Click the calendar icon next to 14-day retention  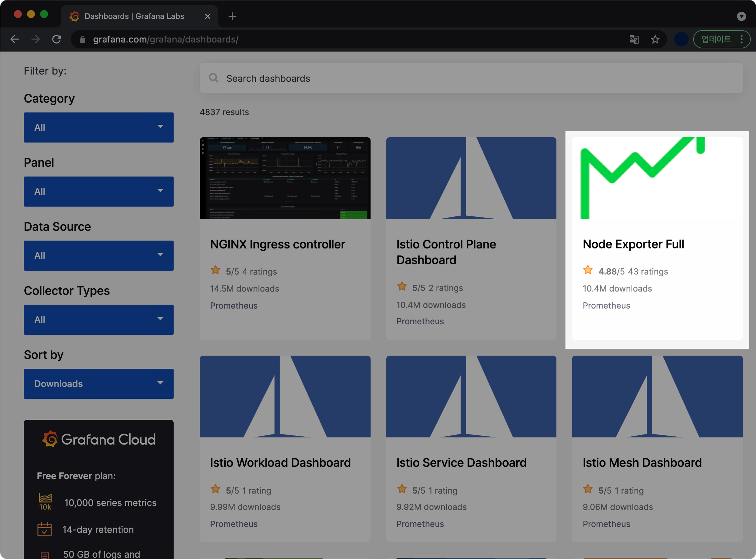(x=45, y=529)
